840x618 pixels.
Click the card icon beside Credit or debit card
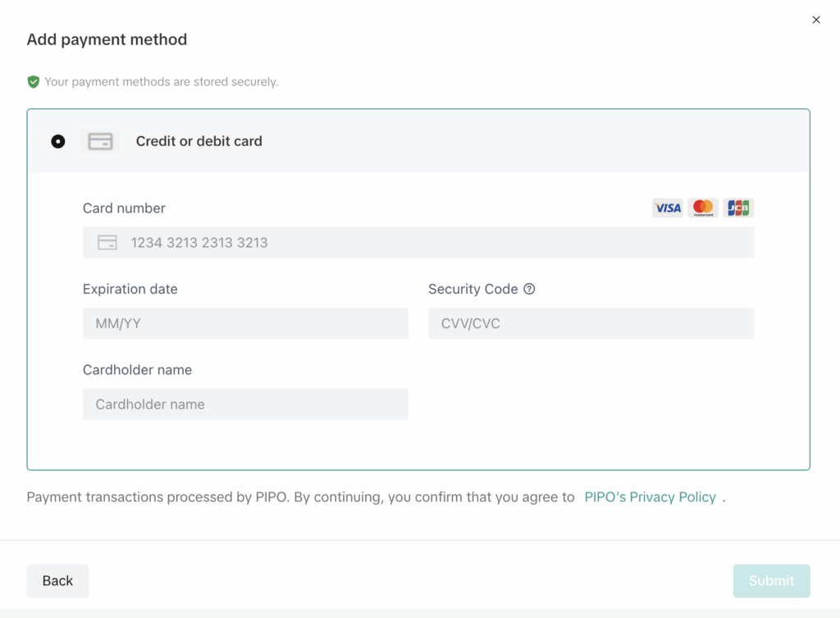(100, 141)
